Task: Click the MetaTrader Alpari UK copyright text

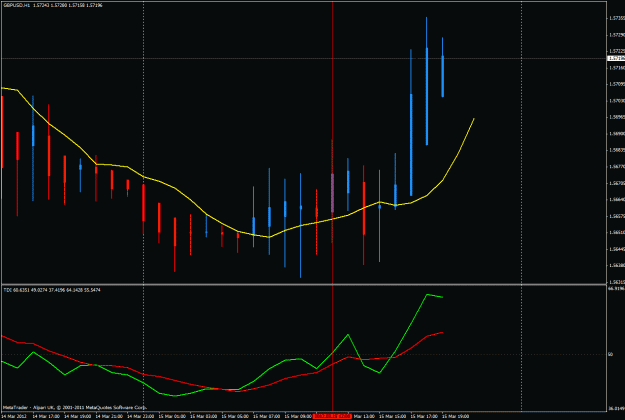Action: 75,408
